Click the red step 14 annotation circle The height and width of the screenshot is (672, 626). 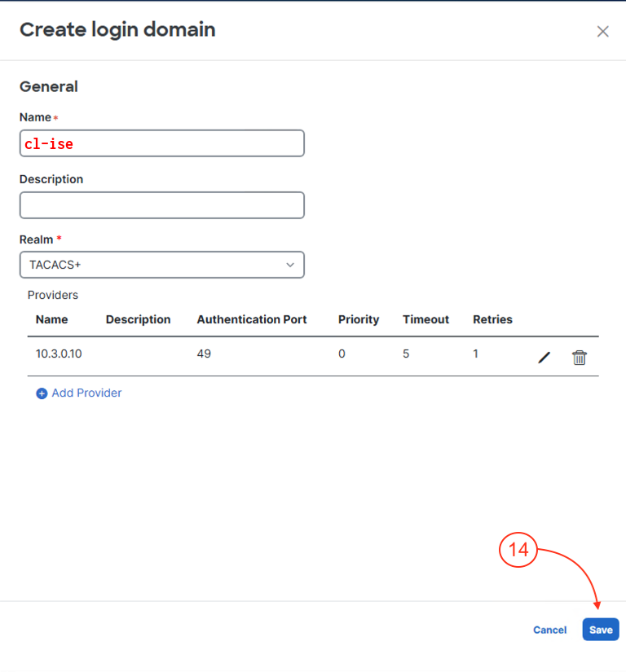[518, 551]
